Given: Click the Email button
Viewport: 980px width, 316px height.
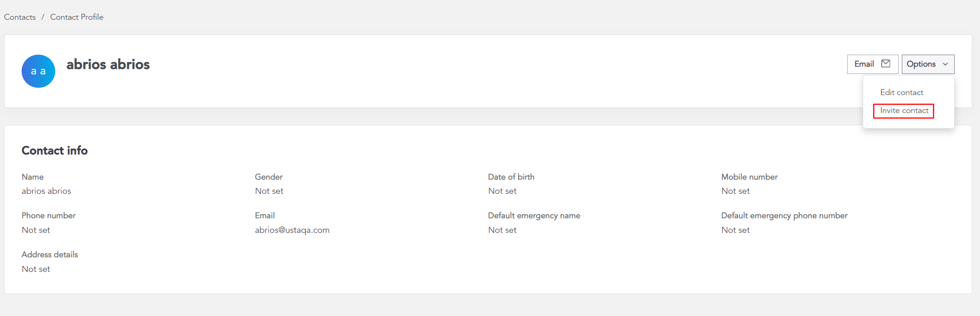Looking at the screenshot, I should [x=872, y=64].
